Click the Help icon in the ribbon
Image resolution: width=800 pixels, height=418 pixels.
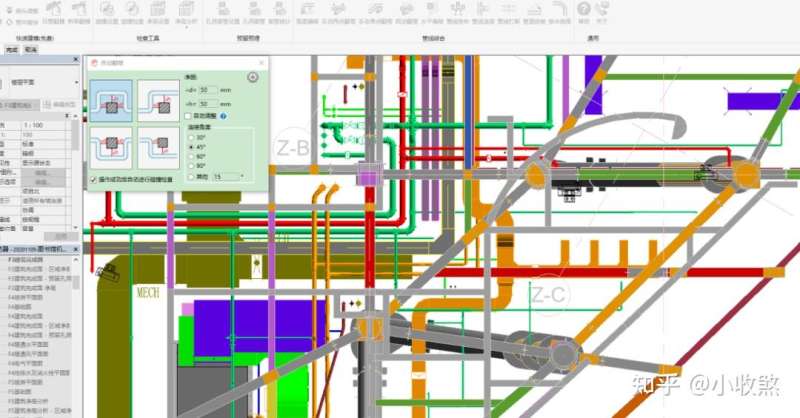pos(584,10)
